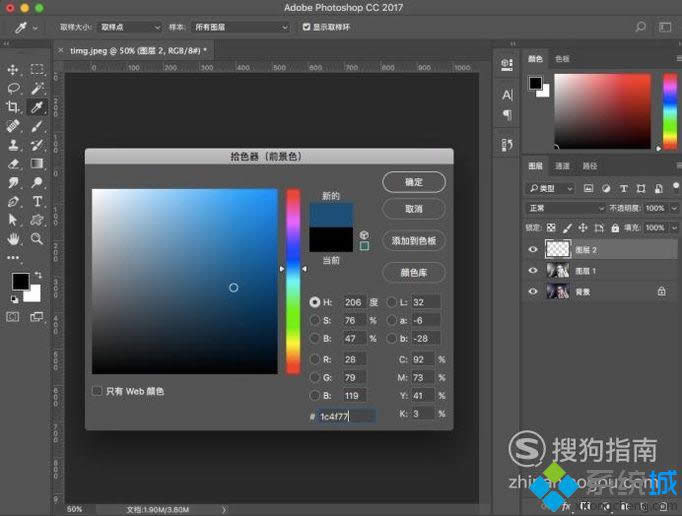Select the H hue radio button

pos(315,302)
